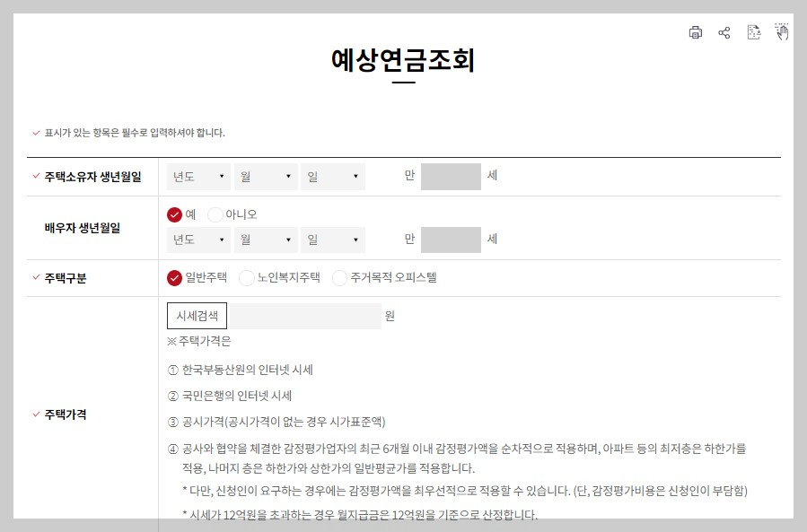Viewport: 807px width, 532px height.
Task: Click the 시세검색 price search button
Action: coord(196,315)
